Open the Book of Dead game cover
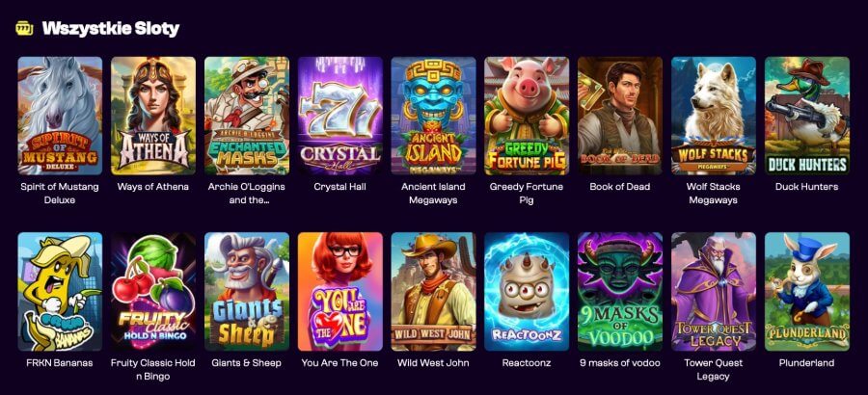 point(620,116)
